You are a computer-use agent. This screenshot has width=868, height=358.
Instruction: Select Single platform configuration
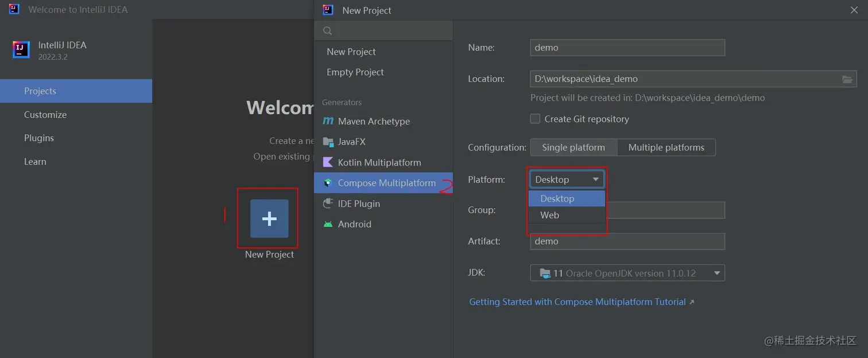573,148
